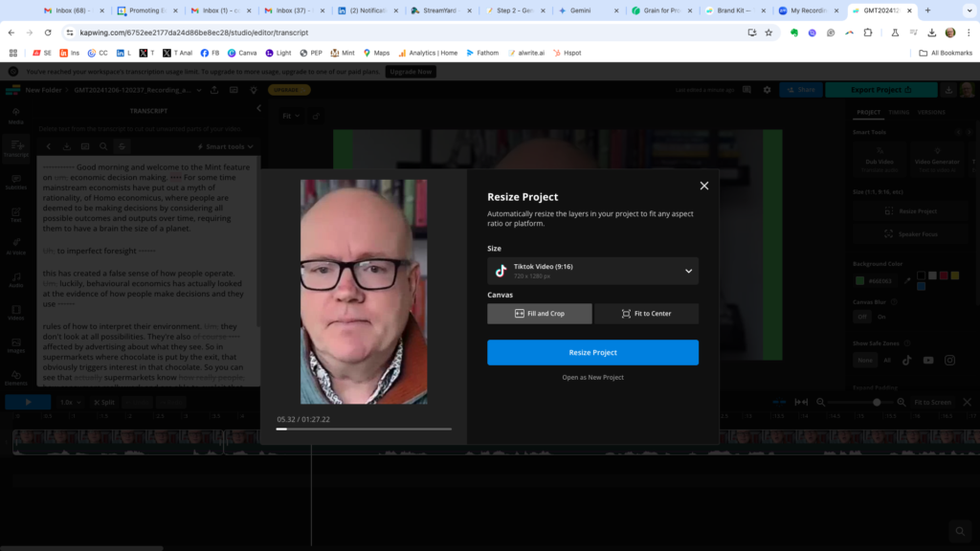
Task: Click the settings gear icon in header
Action: [767, 90]
